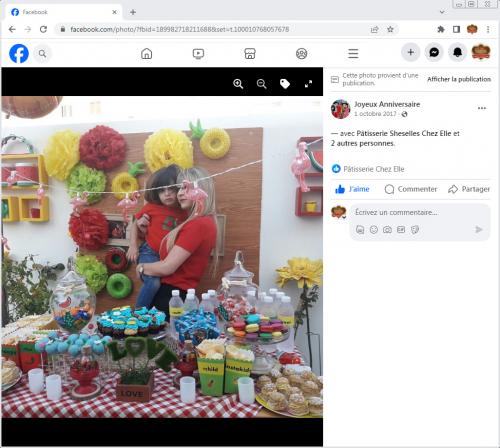Go to Home feed icon
The image size is (500, 448).
146,53
